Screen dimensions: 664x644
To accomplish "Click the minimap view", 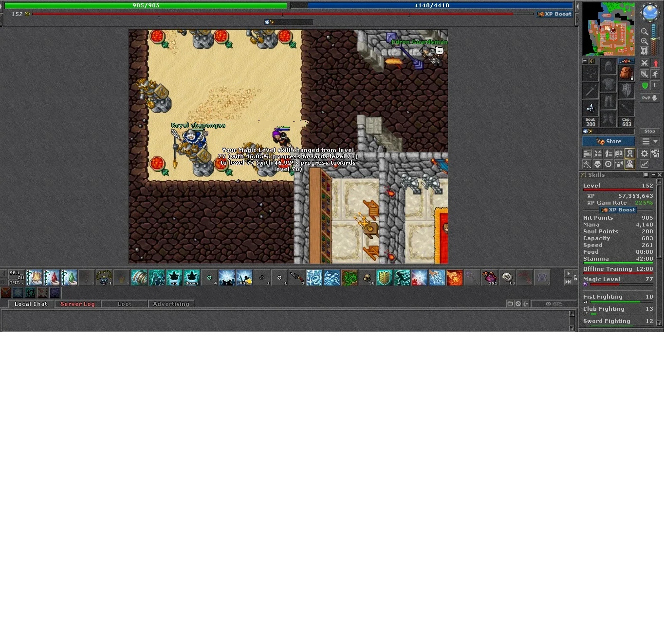I will coord(609,29).
